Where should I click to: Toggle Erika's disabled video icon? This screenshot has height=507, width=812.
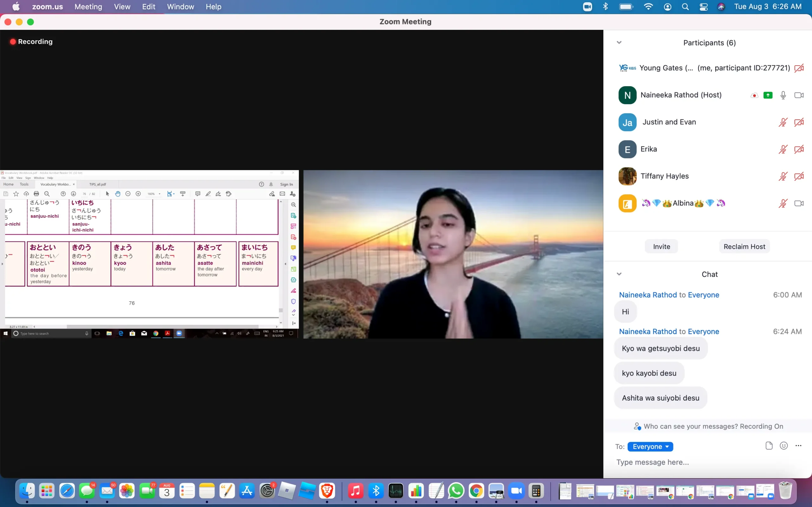click(x=799, y=149)
